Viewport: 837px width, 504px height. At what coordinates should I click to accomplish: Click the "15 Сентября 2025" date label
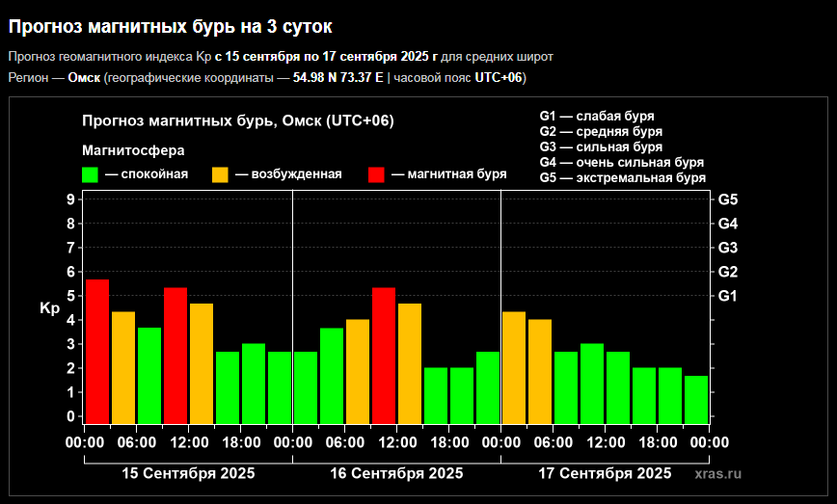click(x=188, y=473)
